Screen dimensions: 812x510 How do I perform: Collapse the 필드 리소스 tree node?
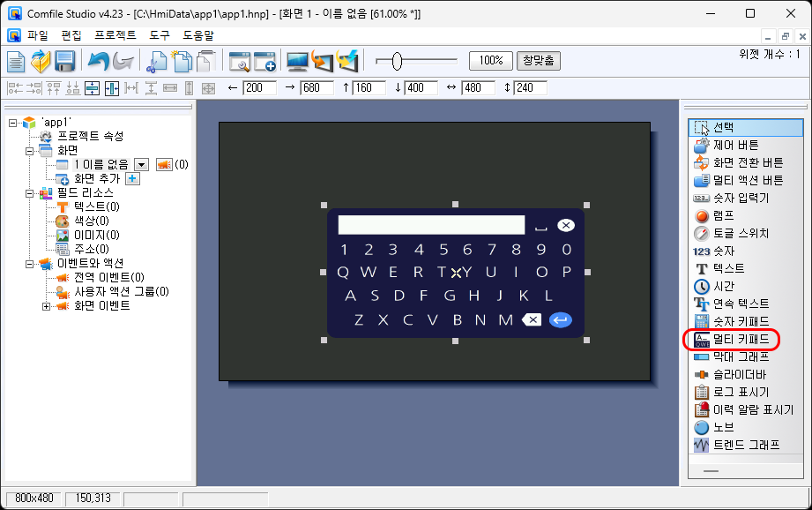point(30,192)
